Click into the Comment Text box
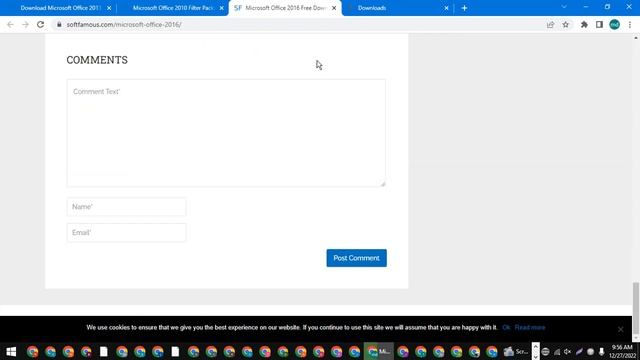 [226, 133]
